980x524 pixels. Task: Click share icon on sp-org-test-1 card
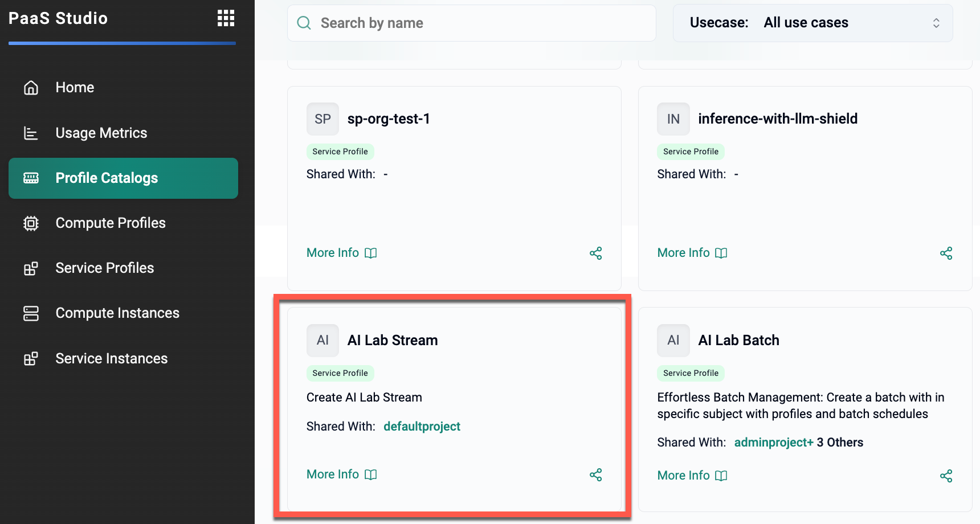(595, 253)
